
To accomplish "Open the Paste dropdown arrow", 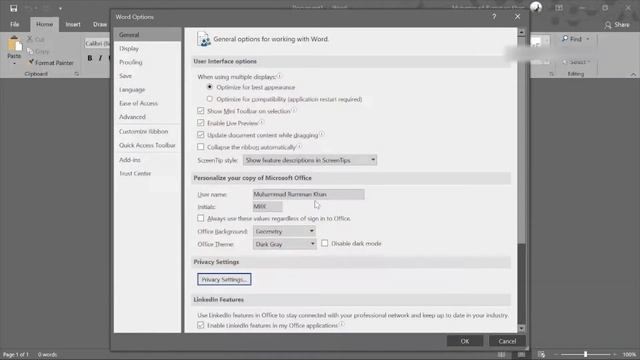I will click(14, 64).
